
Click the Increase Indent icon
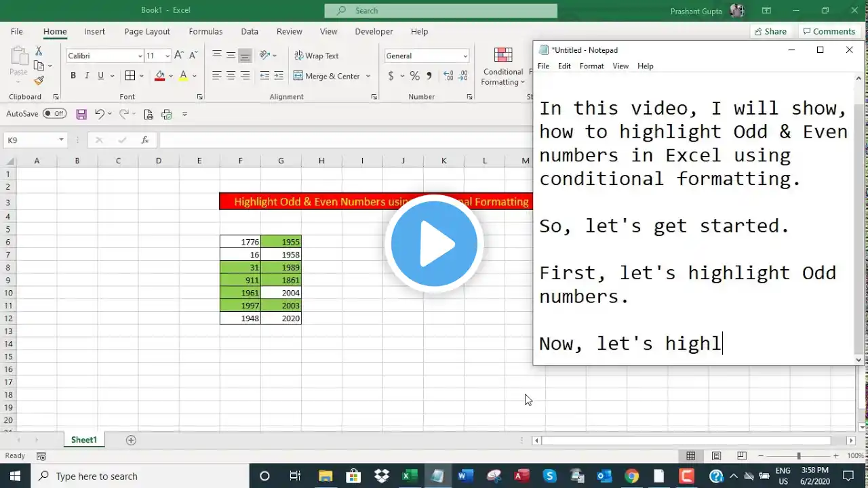coord(279,76)
